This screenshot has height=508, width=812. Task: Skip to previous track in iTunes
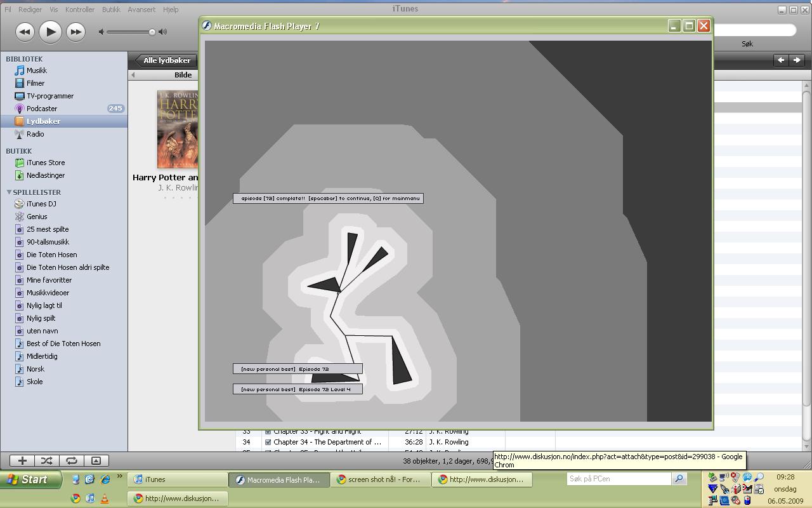pos(24,32)
